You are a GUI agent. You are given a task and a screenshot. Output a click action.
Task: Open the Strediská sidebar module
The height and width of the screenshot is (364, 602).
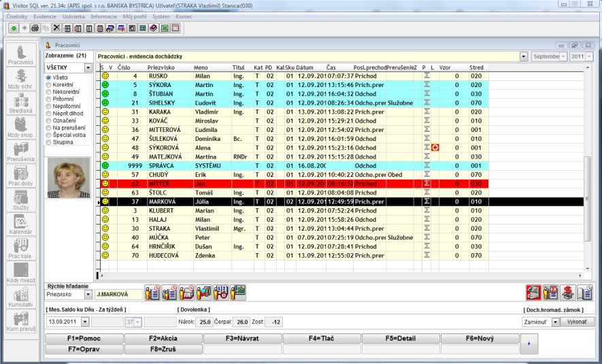coord(21,102)
